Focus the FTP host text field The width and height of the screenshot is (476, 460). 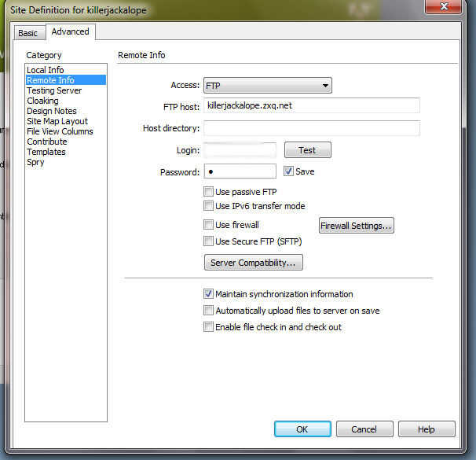tap(312, 105)
